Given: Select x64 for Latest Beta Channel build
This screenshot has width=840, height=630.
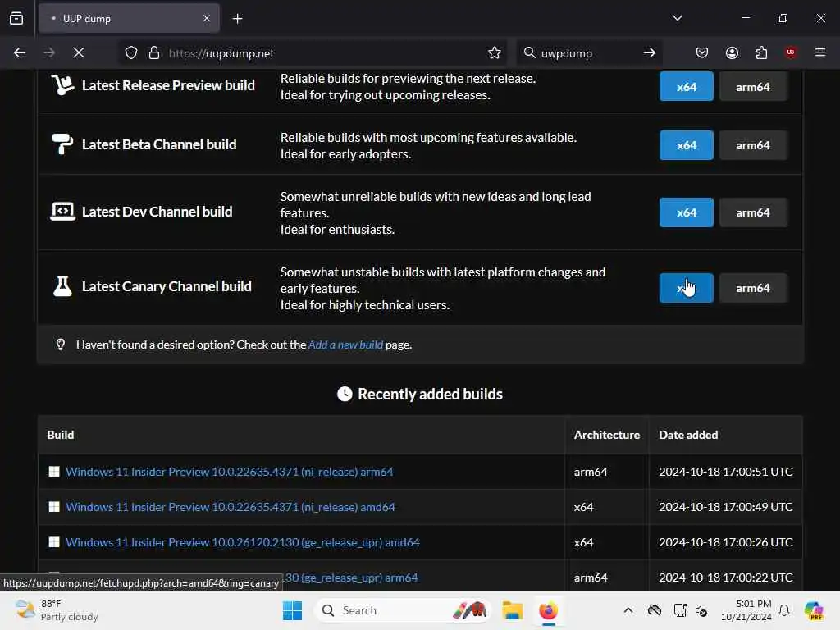Looking at the screenshot, I should coord(687,145).
